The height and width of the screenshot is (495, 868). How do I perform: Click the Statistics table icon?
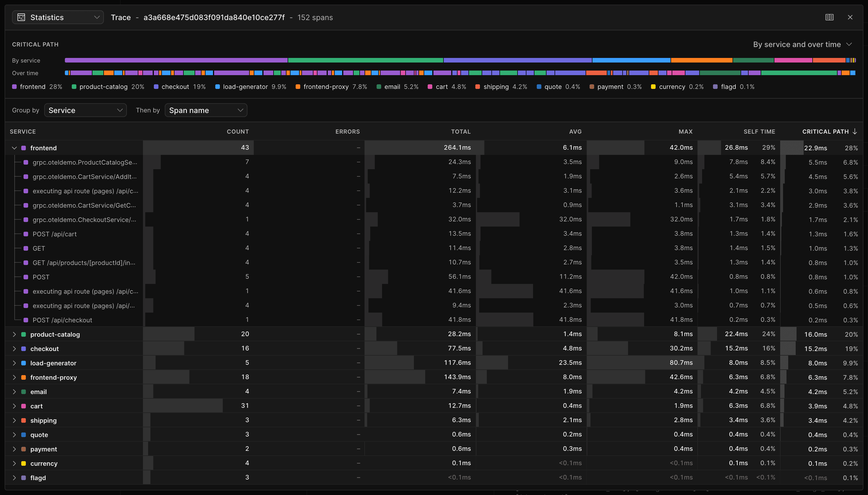tap(21, 17)
